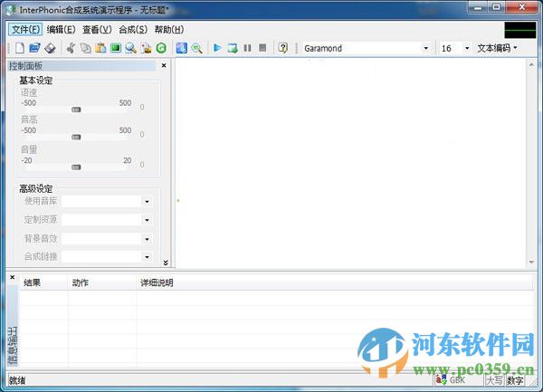Cut selection with the scissors icon

click(x=71, y=48)
